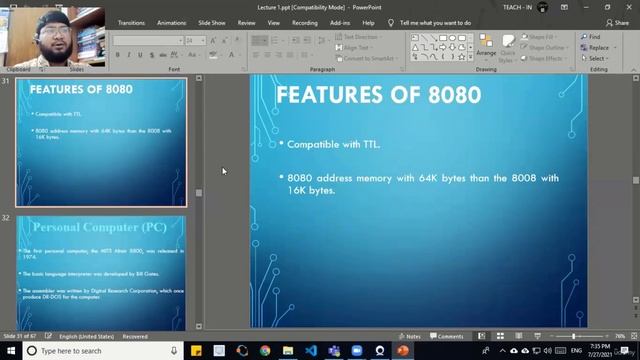Open Shape Effects options
The height and width of the screenshot is (360, 640).
pyautogui.click(x=544, y=58)
